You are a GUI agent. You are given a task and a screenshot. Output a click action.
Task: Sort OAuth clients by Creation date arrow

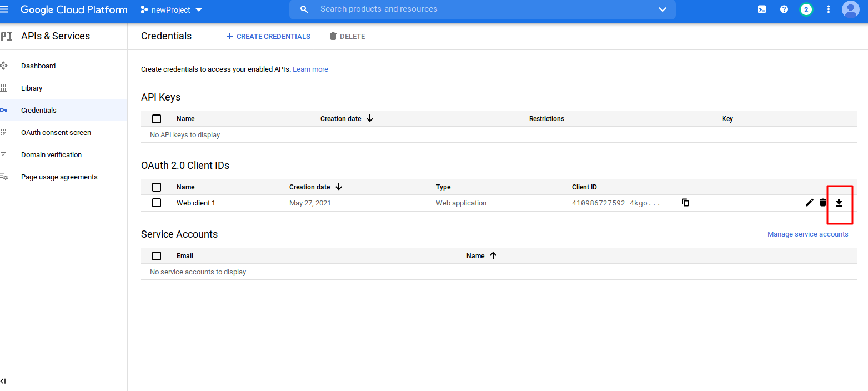click(x=339, y=187)
